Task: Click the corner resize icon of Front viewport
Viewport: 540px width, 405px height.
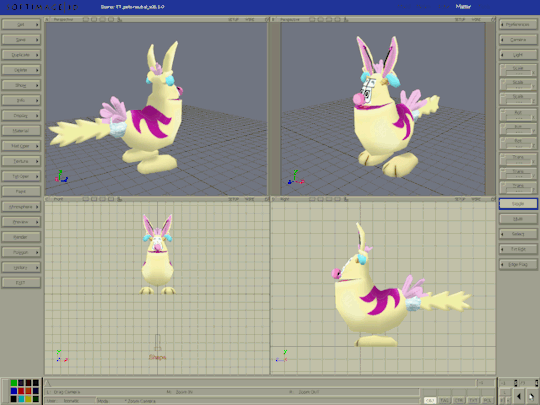Action: coord(267,199)
